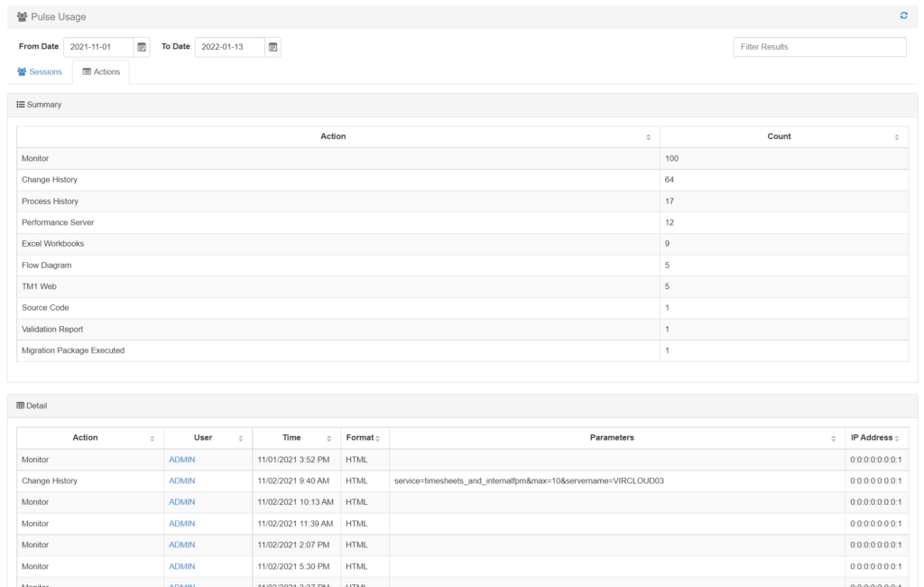Sort Detail table by Time column arrows

click(328, 438)
